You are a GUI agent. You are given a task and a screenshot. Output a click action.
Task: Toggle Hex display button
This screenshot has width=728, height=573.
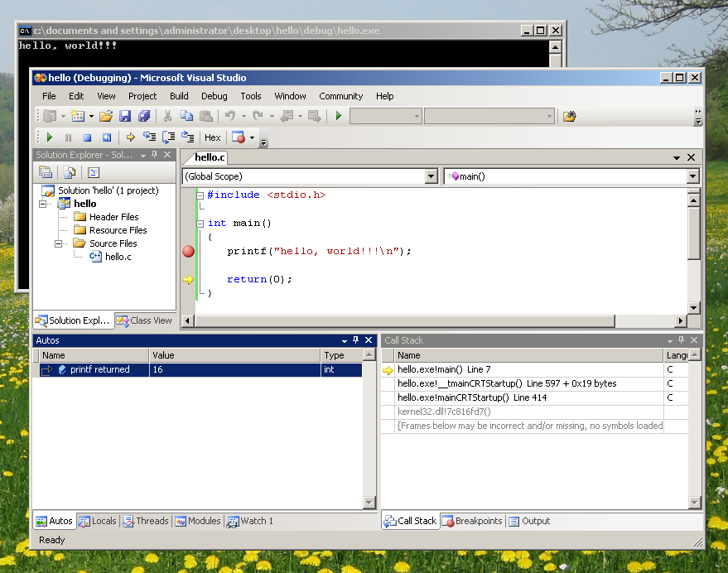click(213, 137)
